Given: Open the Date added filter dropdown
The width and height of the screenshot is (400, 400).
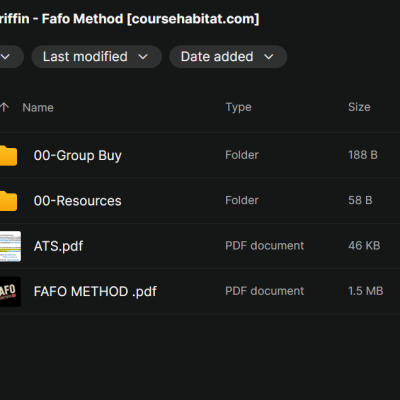Looking at the screenshot, I should (228, 57).
